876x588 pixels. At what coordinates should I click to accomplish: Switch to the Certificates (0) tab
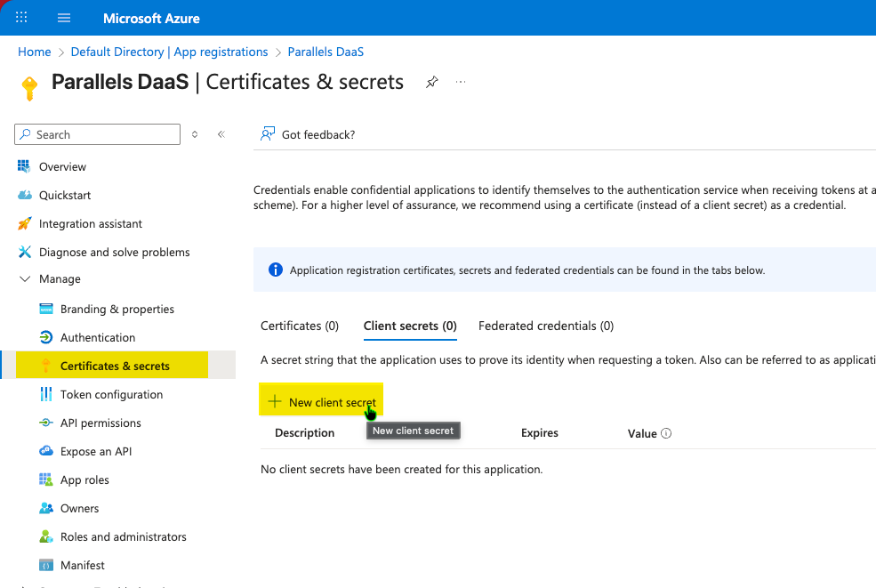point(300,326)
